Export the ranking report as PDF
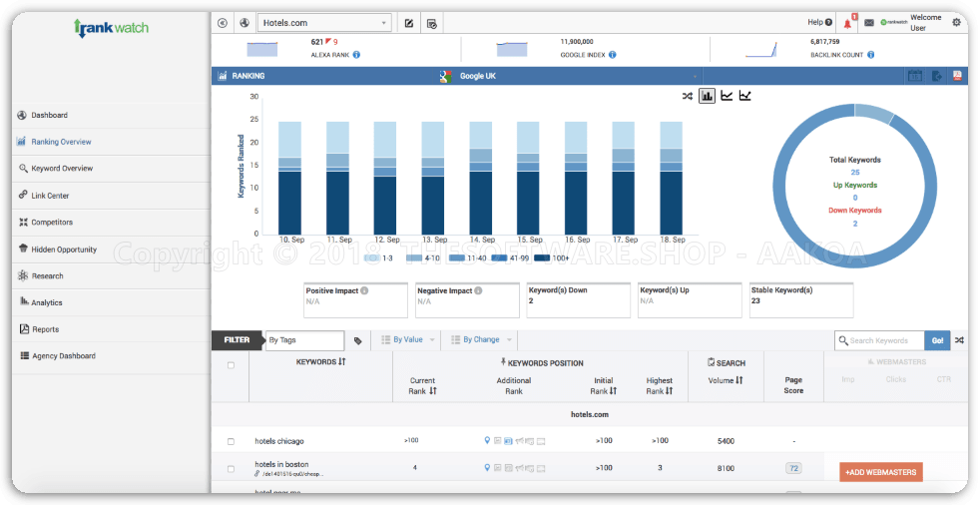 956,76
